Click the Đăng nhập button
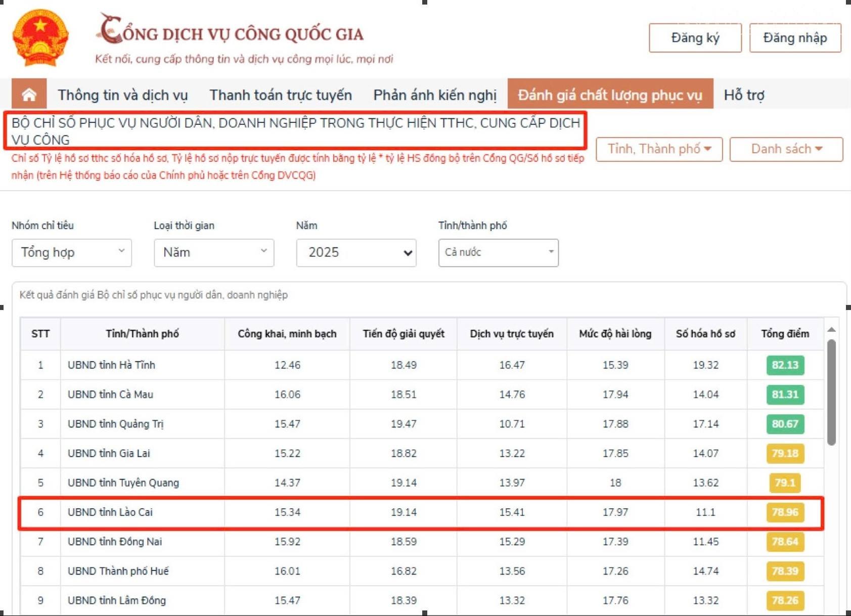The image size is (851, 616). click(795, 38)
